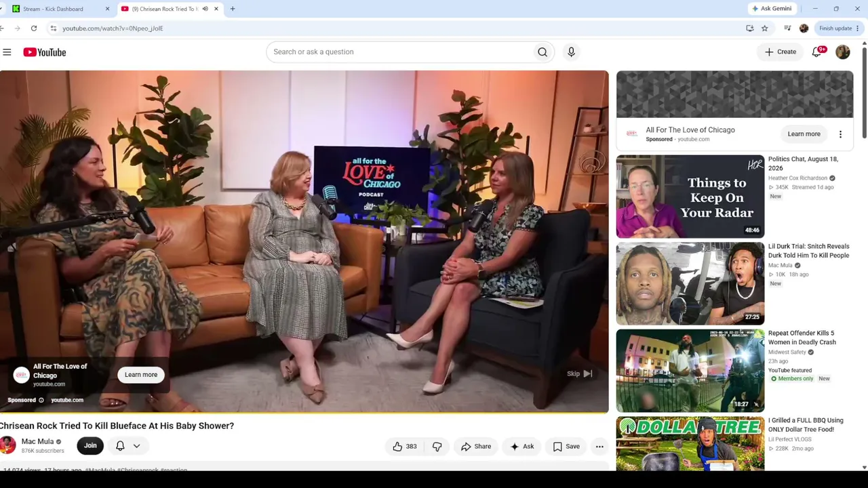The height and width of the screenshot is (488, 868).
Task: Click the Chrisean Rock video title text
Action: point(117,426)
